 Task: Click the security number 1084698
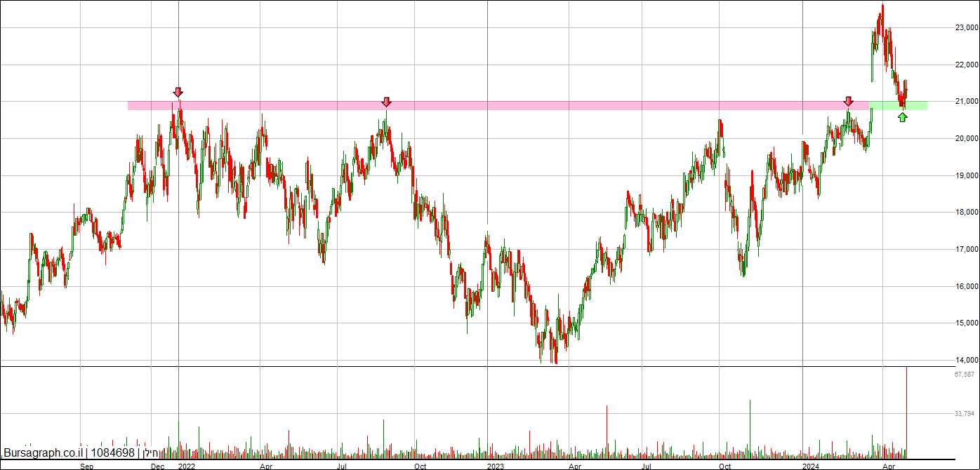click(x=112, y=453)
